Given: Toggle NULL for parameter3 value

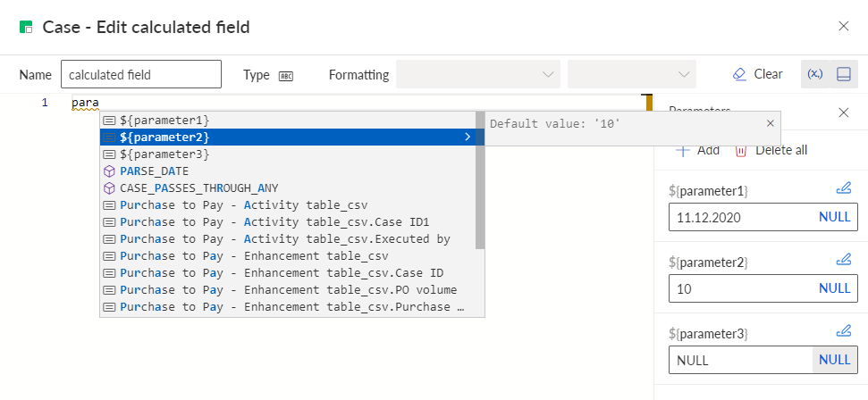Looking at the screenshot, I should point(834,360).
